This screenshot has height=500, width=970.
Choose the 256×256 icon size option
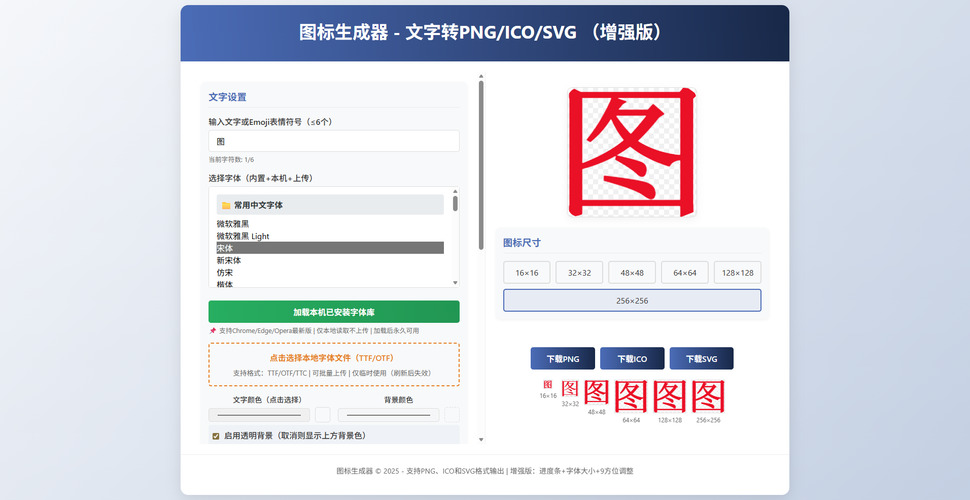[631, 300]
